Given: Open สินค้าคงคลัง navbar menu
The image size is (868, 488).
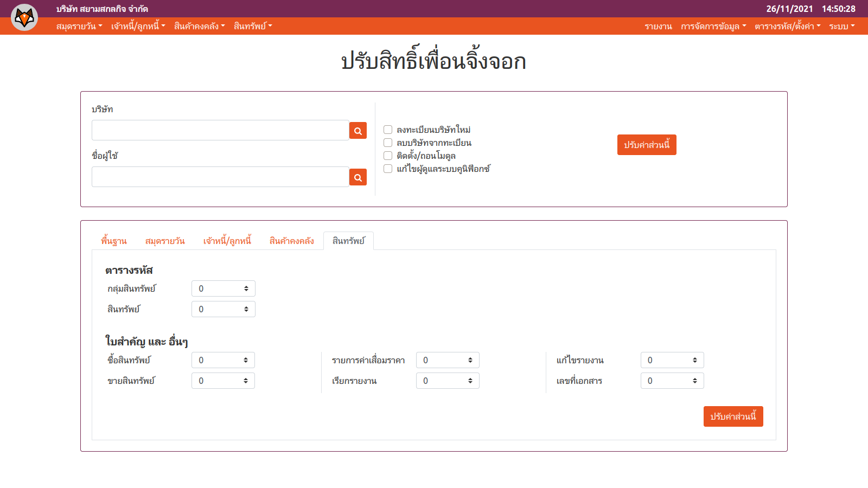Looking at the screenshot, I should point(200,26).
